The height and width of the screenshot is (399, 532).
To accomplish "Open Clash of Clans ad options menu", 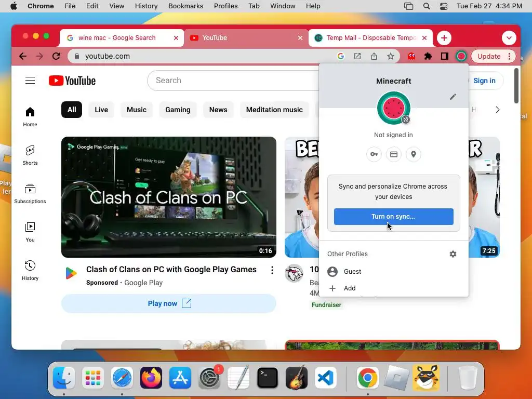I will (x=272, y=270).
